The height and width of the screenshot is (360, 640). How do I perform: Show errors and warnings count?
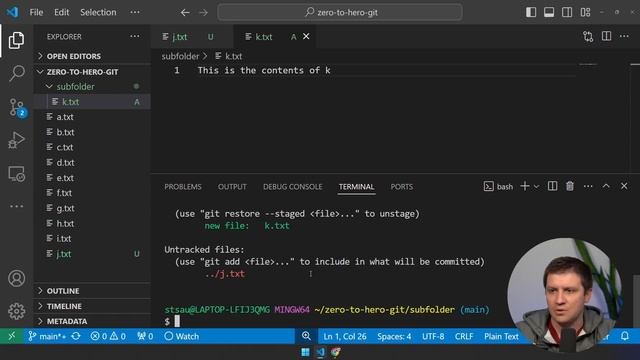click(108, 336)
